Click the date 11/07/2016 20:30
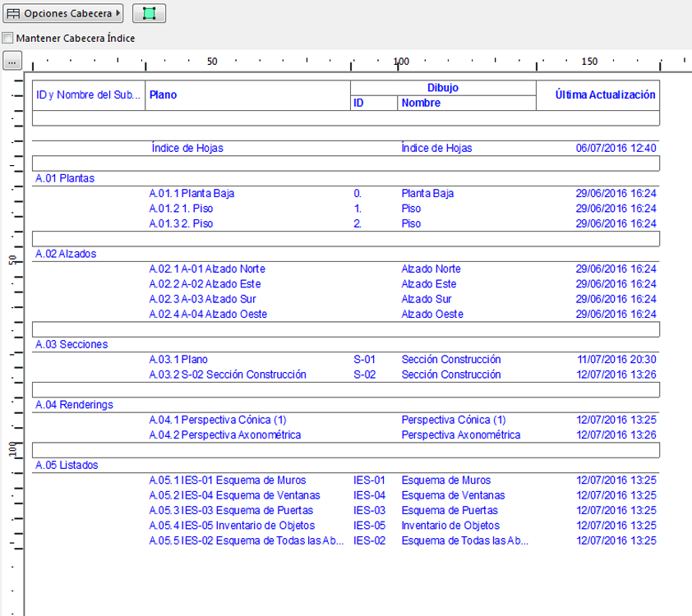The height and width of the screenshot is (616, 692). pyautogui.click(x=616, y=360)
